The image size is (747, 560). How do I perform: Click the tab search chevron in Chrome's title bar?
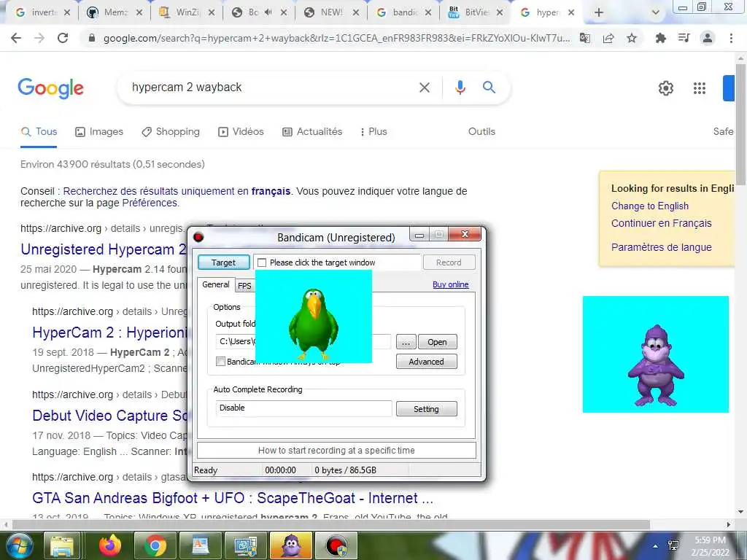point(656,13)
